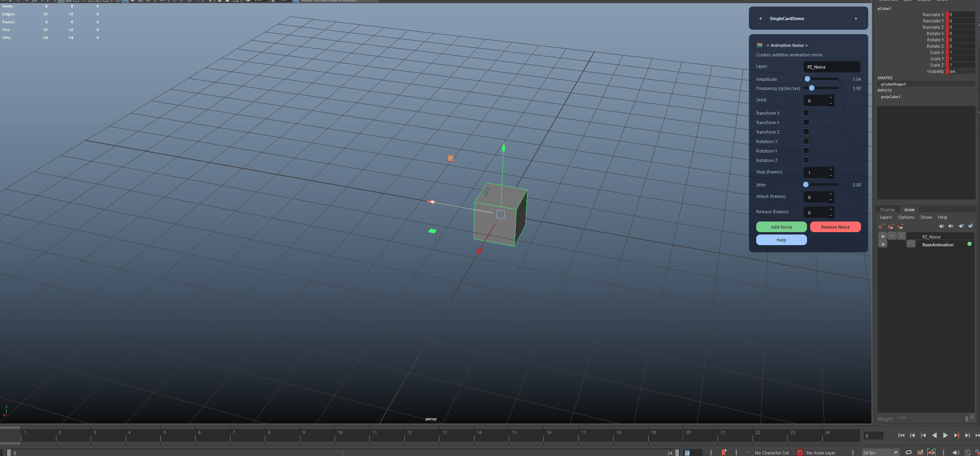The width and height of the screenshot is (980, 456).
Task: Enable Rotation Z checkbox
Action: (806, 160)
